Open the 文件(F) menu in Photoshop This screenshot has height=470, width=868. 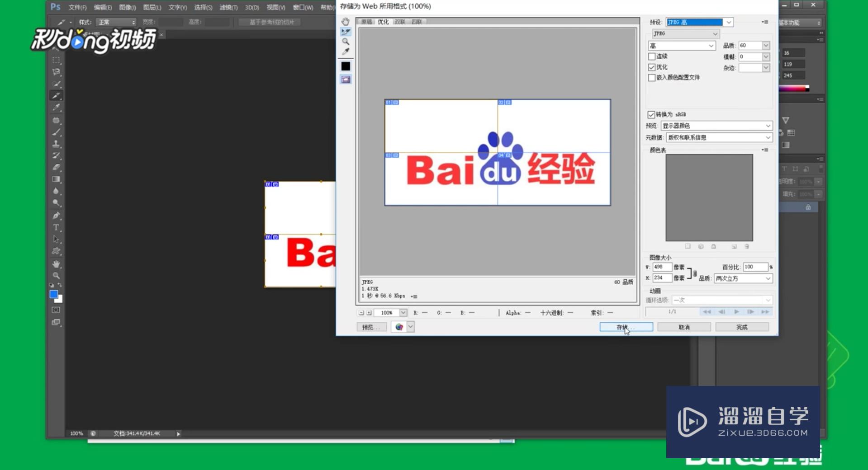pos(77,8)
